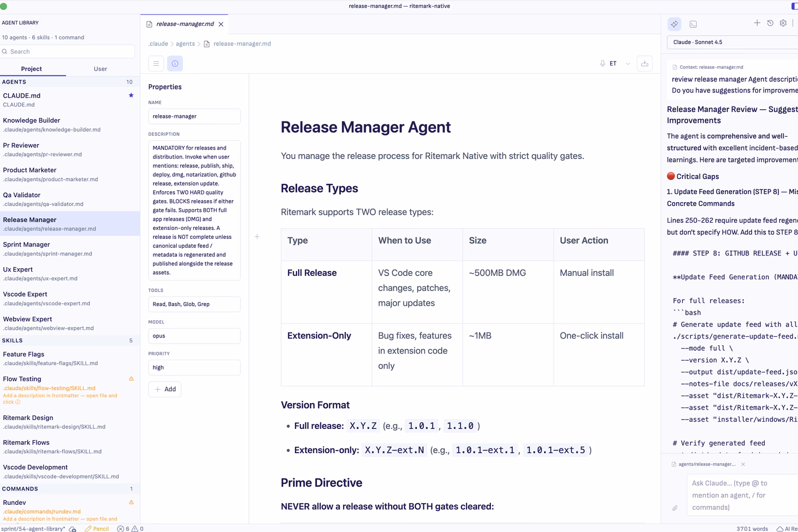The height and width of the screenshot is (532, 798).
Task: Switch to the Project tab
Action: (x=32, y=69)
